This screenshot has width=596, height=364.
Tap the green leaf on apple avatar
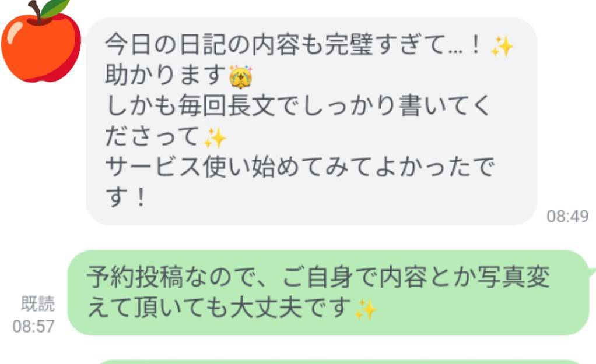pos(56,8)
